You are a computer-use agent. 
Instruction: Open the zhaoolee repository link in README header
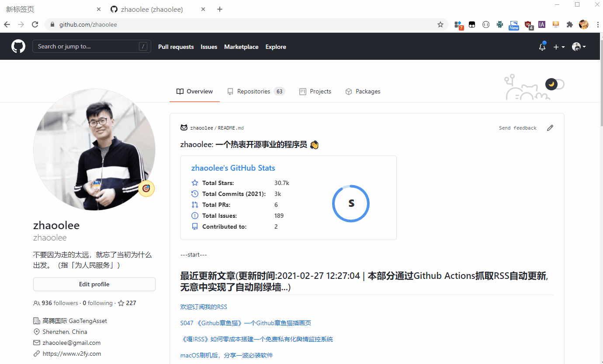click(x=201, y=128)
